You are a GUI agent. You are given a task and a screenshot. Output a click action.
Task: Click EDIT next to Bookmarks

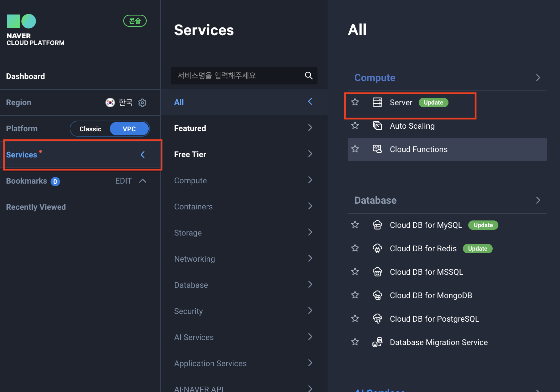coord(123,181)
